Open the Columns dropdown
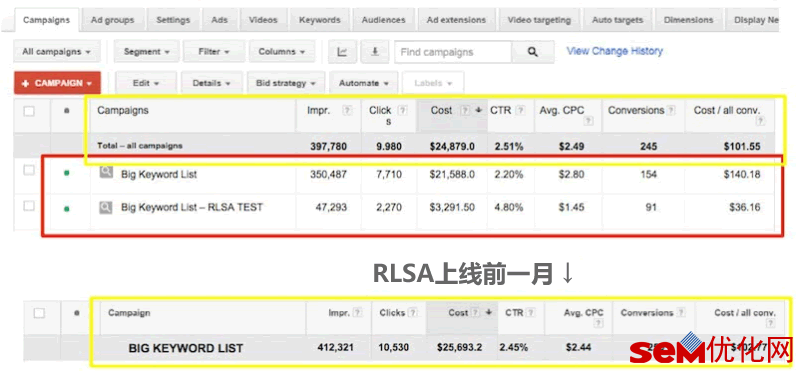 pyautogui.click(x=282, y=51)
